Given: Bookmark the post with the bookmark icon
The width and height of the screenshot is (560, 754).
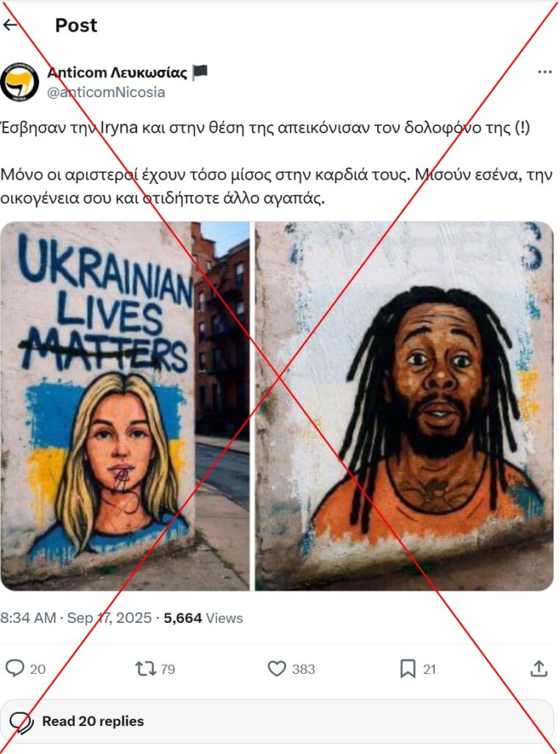Looking at the screenshot, I should (408, 669).
